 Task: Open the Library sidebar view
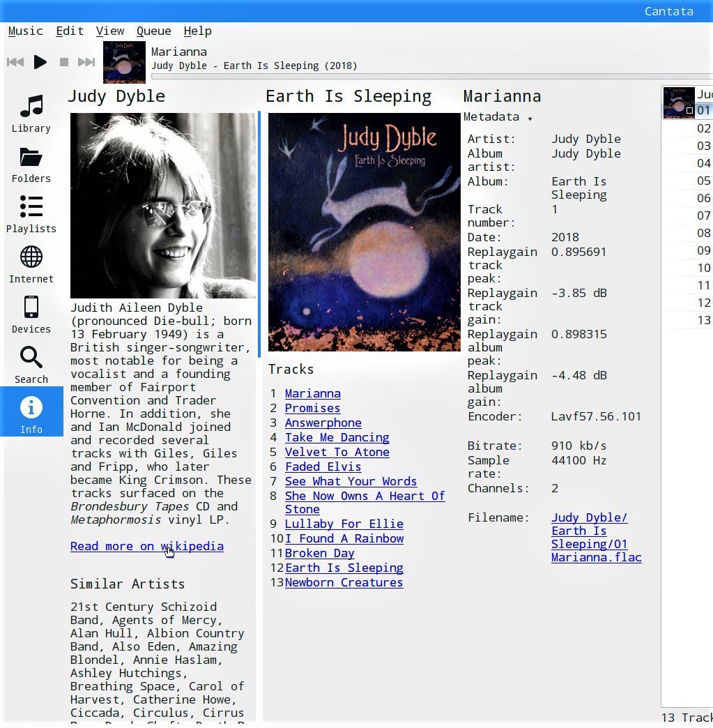click(31, 114)
